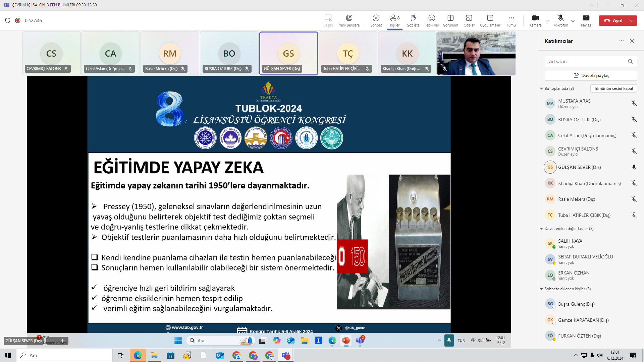
Task: Open the Tümü more options menu
Action: pos(511,20)
